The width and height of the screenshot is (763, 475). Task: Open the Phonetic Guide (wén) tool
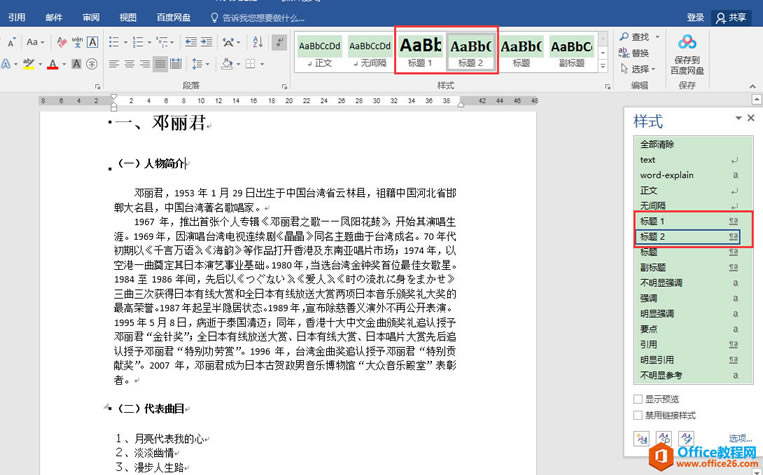tap(77, 42)
